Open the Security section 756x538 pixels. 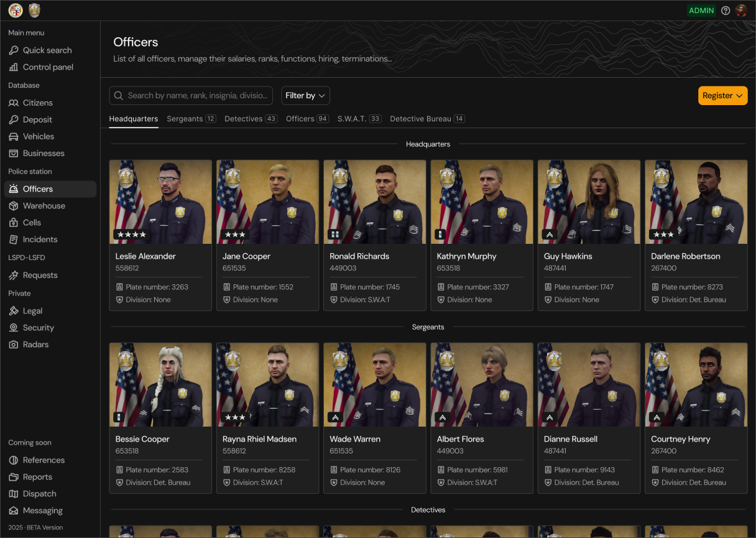click(50, 328)
